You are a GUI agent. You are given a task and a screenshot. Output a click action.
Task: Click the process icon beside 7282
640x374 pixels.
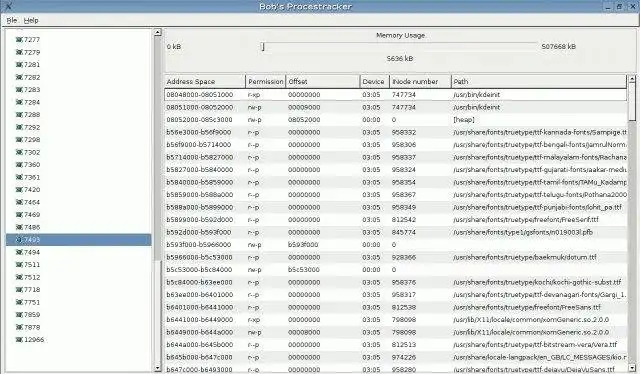click(19, 77)
